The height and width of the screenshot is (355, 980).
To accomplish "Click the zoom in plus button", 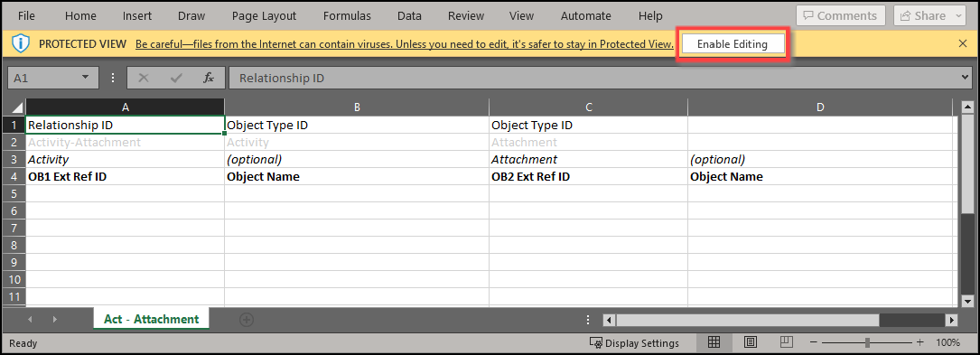I will [919, 342].
